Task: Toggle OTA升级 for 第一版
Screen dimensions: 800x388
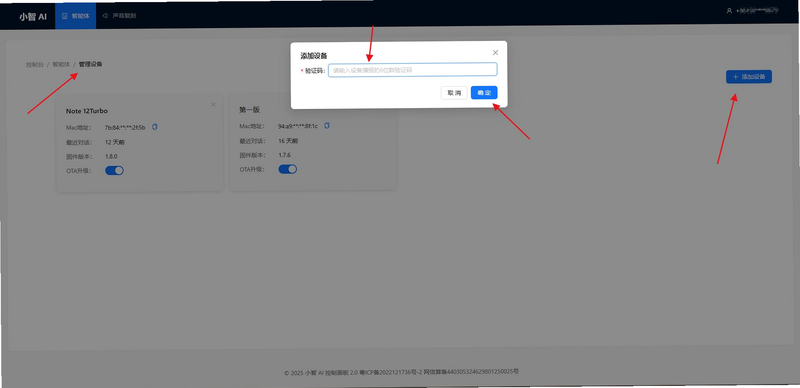Action: [x=288, y=169]
